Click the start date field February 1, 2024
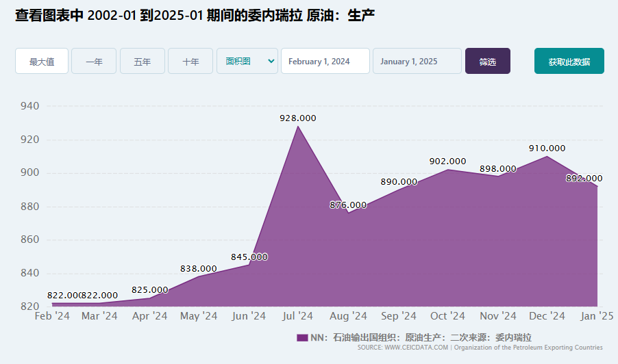This screenshot has height=364, width=618. coord(325,61)
